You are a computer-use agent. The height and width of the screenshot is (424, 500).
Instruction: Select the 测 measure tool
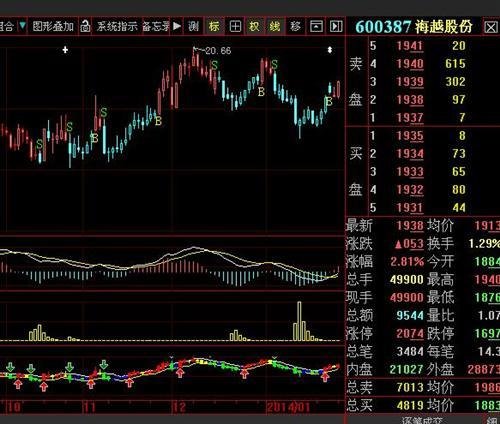[193, 26]
